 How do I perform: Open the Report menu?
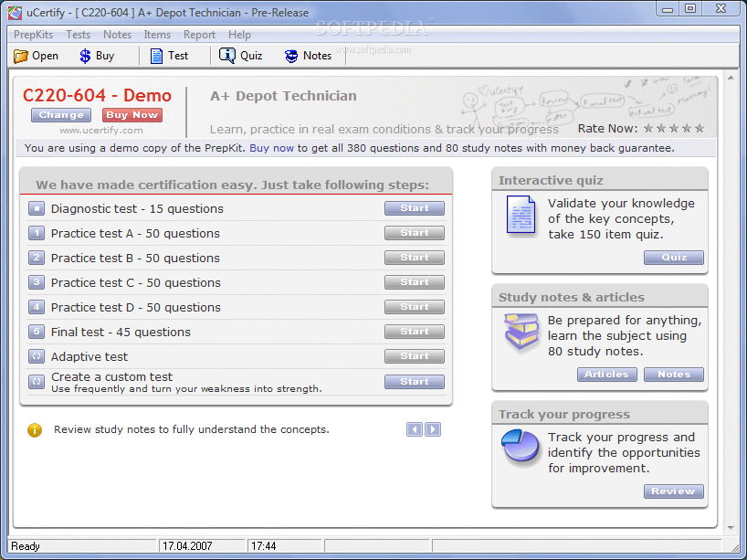click(199, 35)
